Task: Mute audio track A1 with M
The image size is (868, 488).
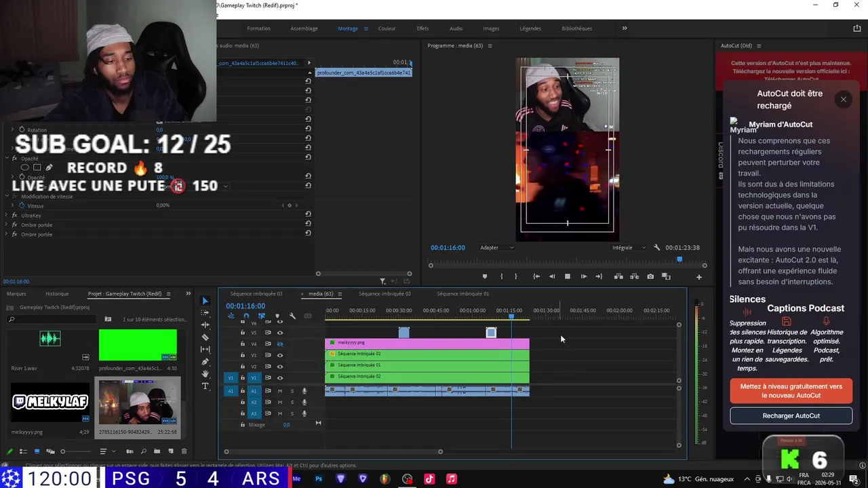Action: 279,391
